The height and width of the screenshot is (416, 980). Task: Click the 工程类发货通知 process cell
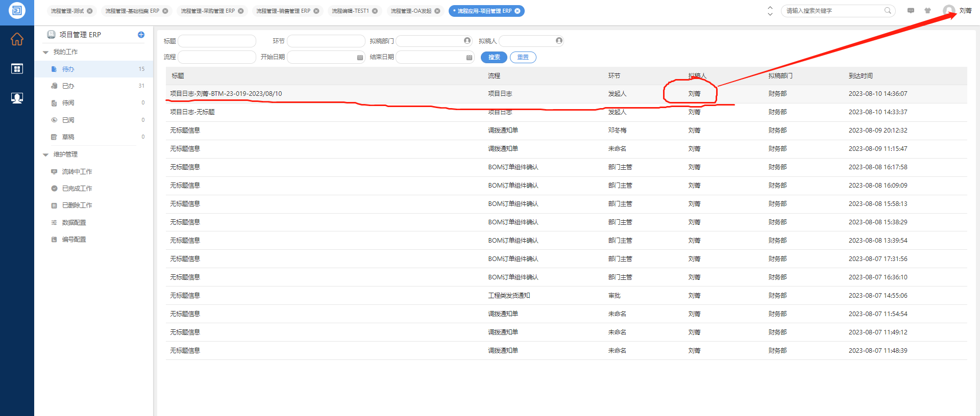tap(509, 296)
